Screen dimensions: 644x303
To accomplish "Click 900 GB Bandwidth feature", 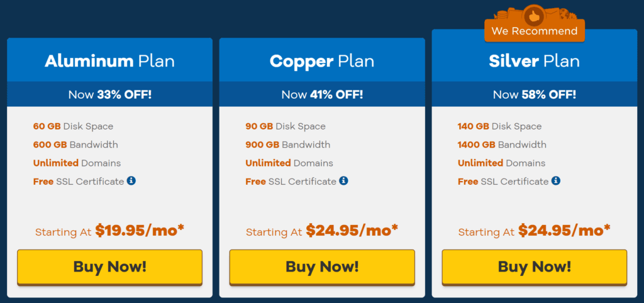I will click(287, 145).
